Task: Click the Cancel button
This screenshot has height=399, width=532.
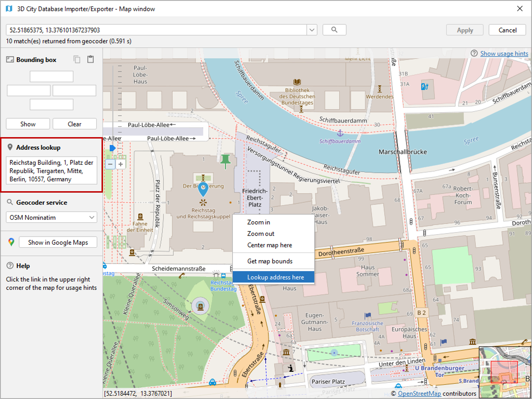Action: [x=508, y=30]
